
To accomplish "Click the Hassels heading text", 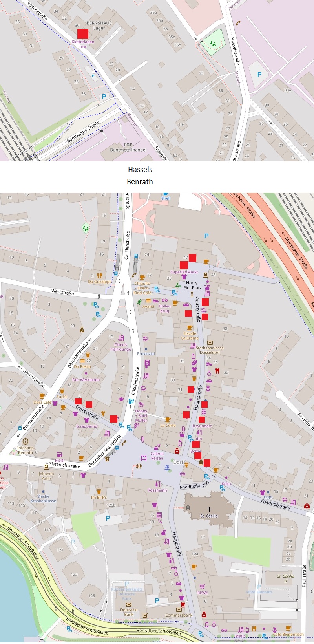I will 140,170.
